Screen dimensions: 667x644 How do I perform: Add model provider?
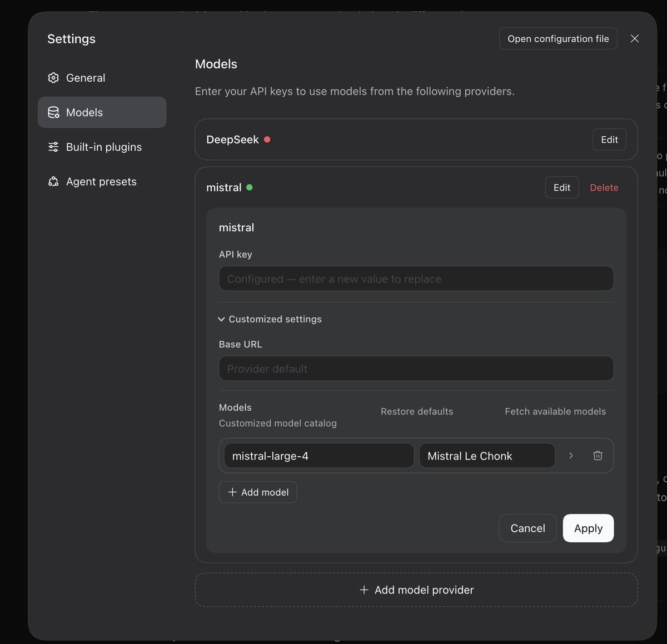[x=416, y=590]
